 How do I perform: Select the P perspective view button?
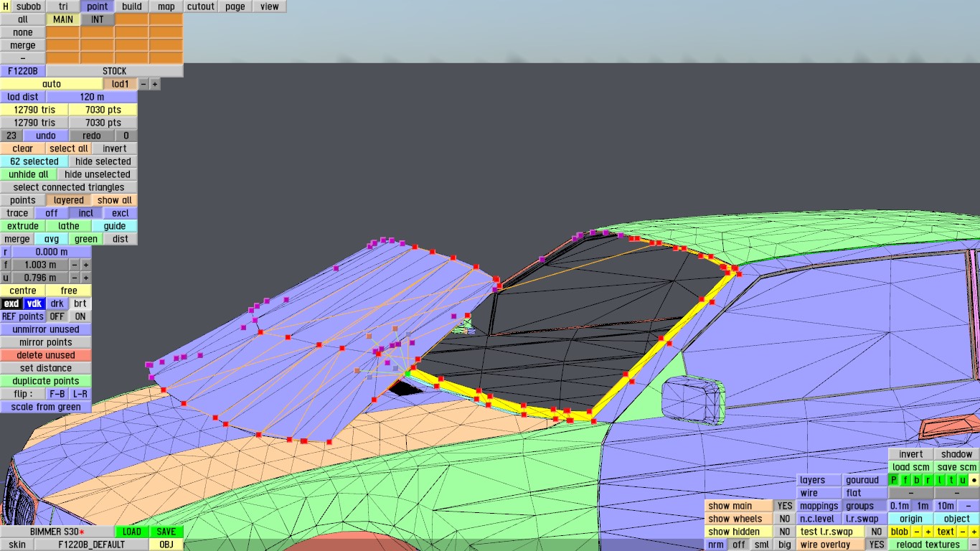(893, 480)
